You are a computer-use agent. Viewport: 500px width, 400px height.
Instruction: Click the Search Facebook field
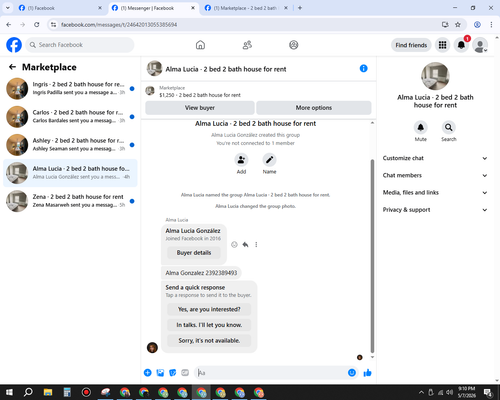point(80,45)
